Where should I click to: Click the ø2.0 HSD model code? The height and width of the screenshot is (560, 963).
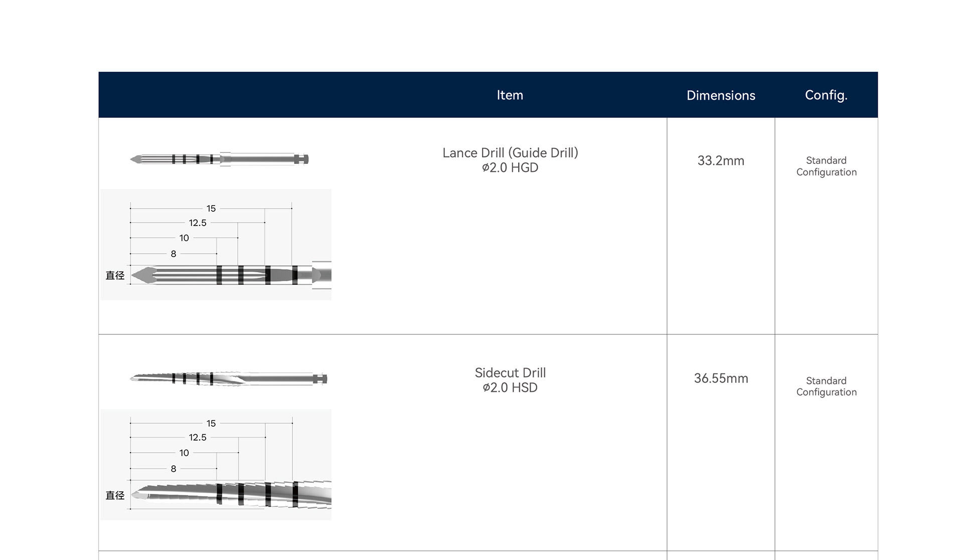510,388
